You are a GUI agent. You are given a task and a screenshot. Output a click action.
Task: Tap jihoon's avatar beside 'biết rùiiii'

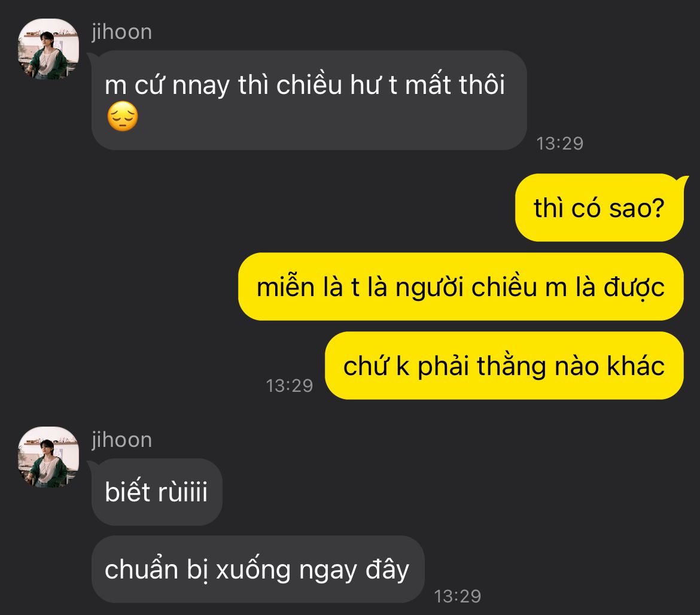click(x=48, y=457)
